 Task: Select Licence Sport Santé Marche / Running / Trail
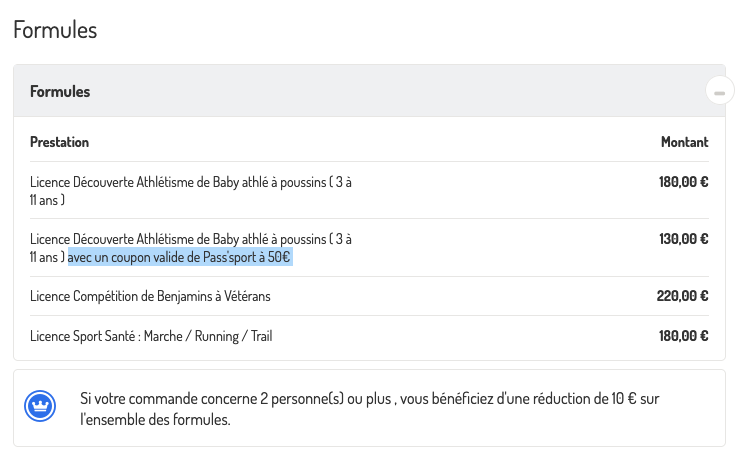[x=150, y=336]
